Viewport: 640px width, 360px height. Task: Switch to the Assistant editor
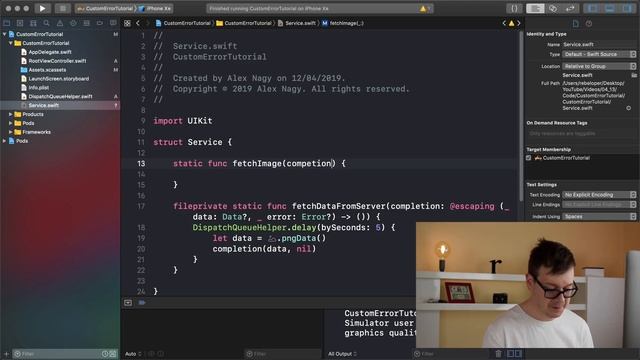pyautogui.click(x=553, y=8)
